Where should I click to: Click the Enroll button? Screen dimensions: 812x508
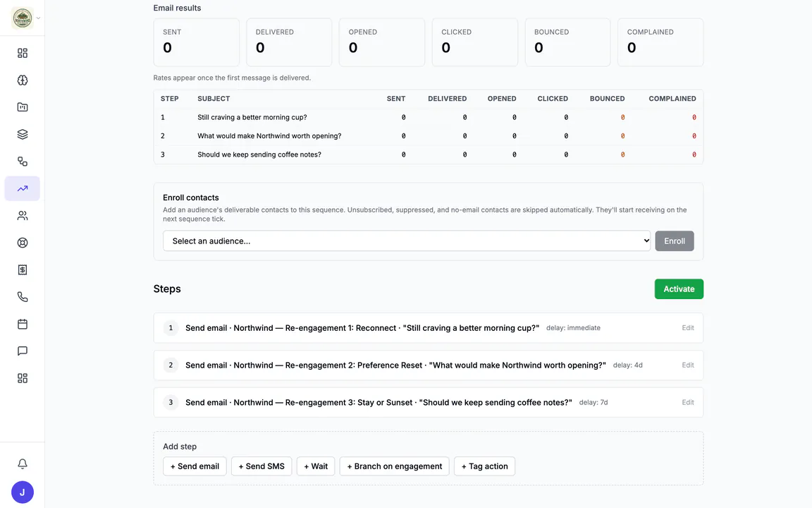[675, 241]
